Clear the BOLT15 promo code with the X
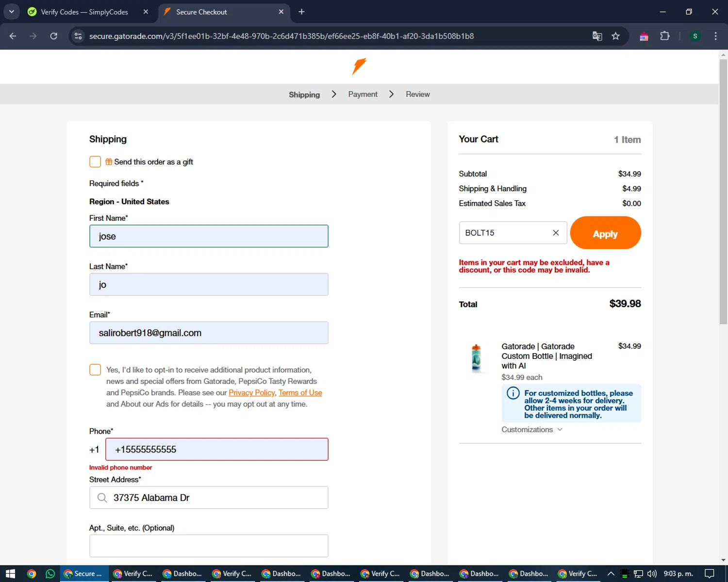This screenshot has height=582, width=728. 556,233
